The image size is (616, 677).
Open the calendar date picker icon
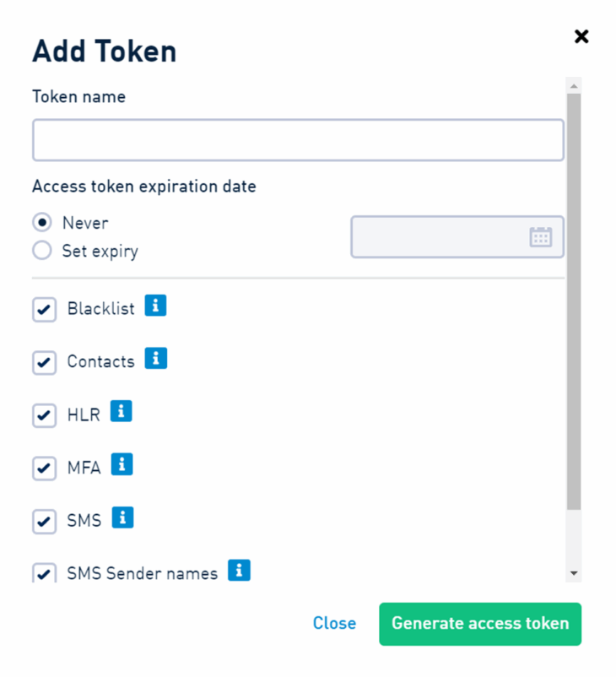541,237
